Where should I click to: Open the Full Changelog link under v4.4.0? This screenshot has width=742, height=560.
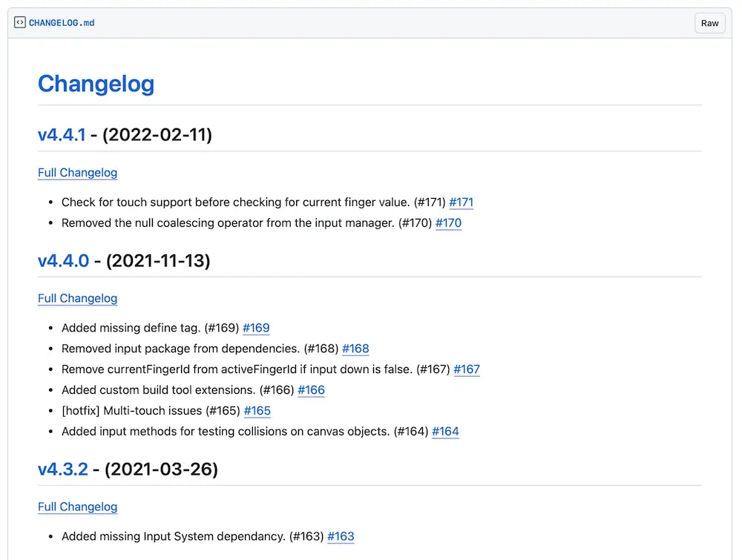point(77,298)
